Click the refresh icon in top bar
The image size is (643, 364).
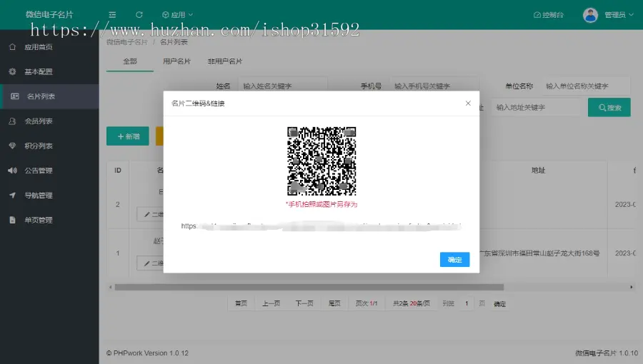(x=139, y=14)
